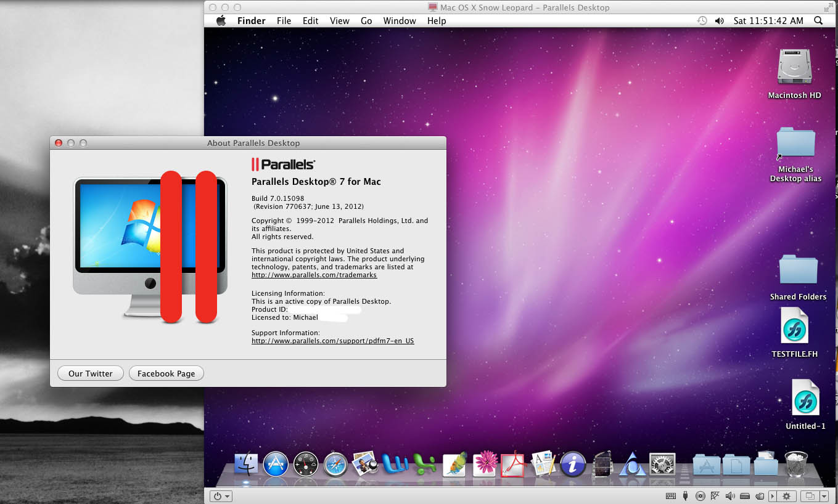The image size is (838, 504).
Task: Open the view mode dropdown arrow
Action: pos(824,496)
